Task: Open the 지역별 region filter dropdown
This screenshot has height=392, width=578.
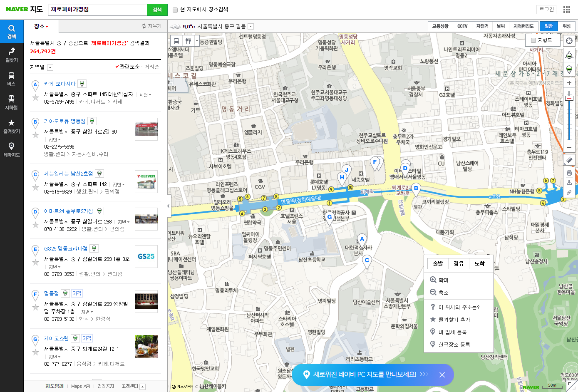Action: 50,67
